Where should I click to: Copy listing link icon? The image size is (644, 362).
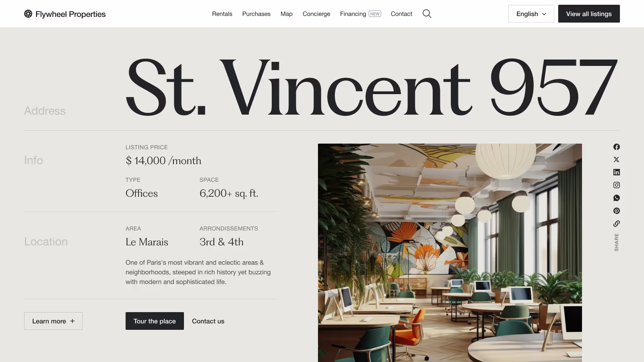(x=616, y=224)
